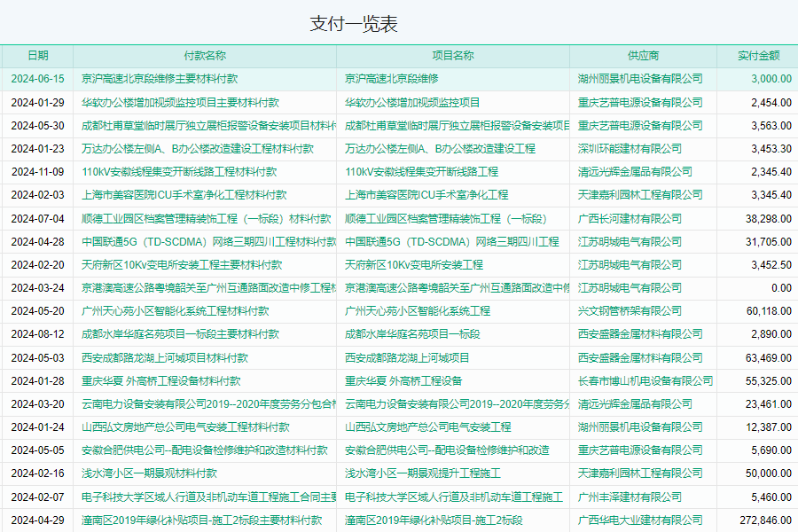Select date cell 2024-06-15
This screenshot has width=798, height=532.
37,79
